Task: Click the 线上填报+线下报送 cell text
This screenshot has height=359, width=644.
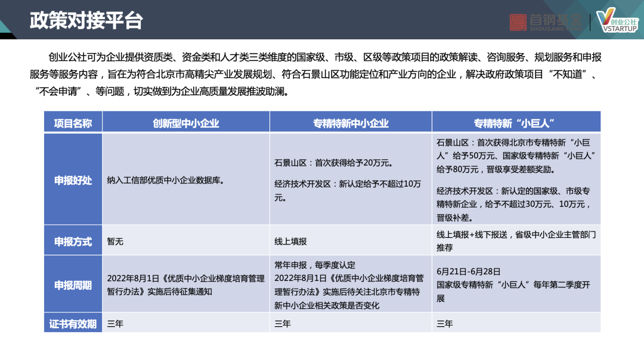Action: pyautogui.click(x=516, y=235)
